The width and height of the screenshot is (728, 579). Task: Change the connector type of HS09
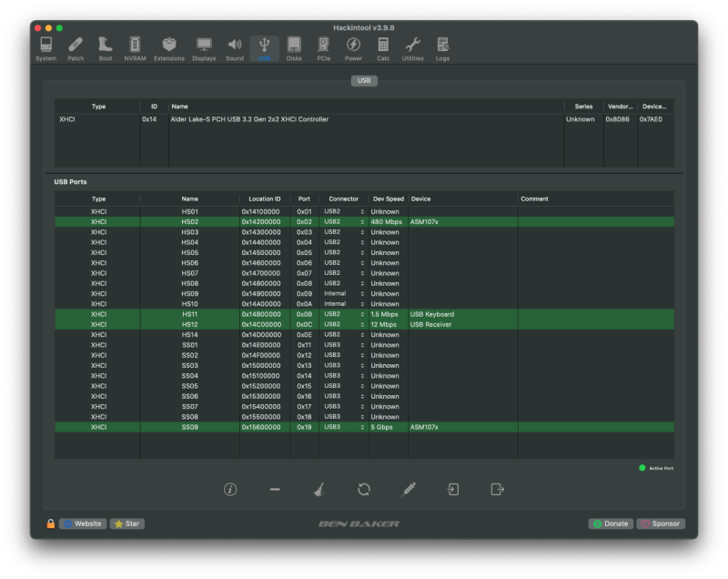coord(343,294)
